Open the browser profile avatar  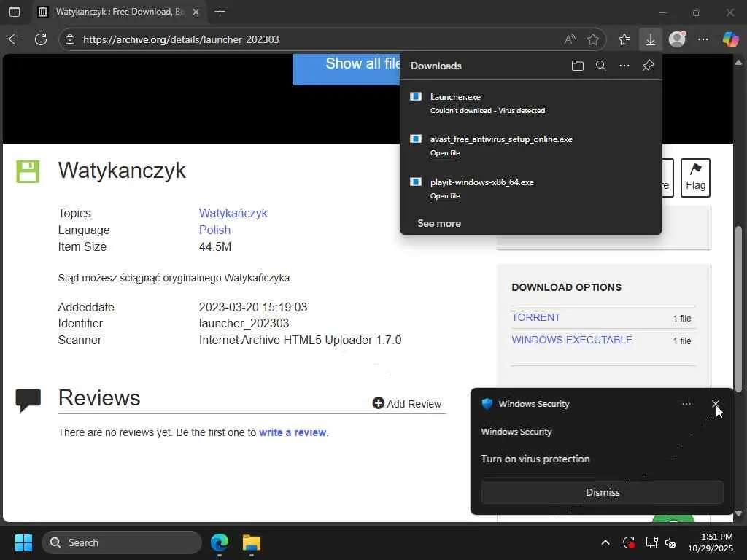tap(677, 39)
